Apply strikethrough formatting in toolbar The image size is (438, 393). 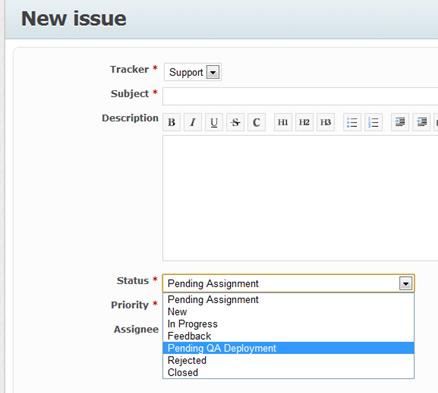pyautogui.click(x=235, y=122)
